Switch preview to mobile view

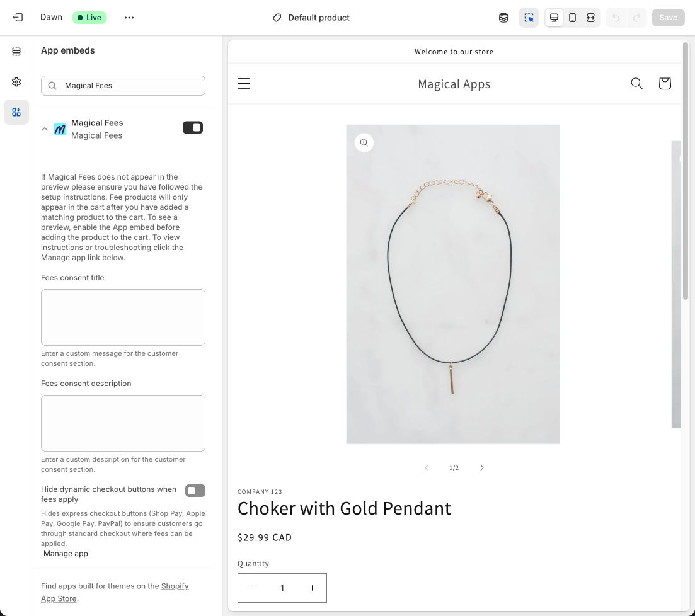click(x=572, y=18)
